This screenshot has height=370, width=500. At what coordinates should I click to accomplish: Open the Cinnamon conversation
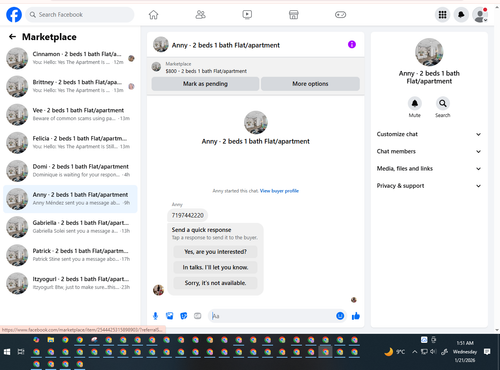(x=70, y=58)
